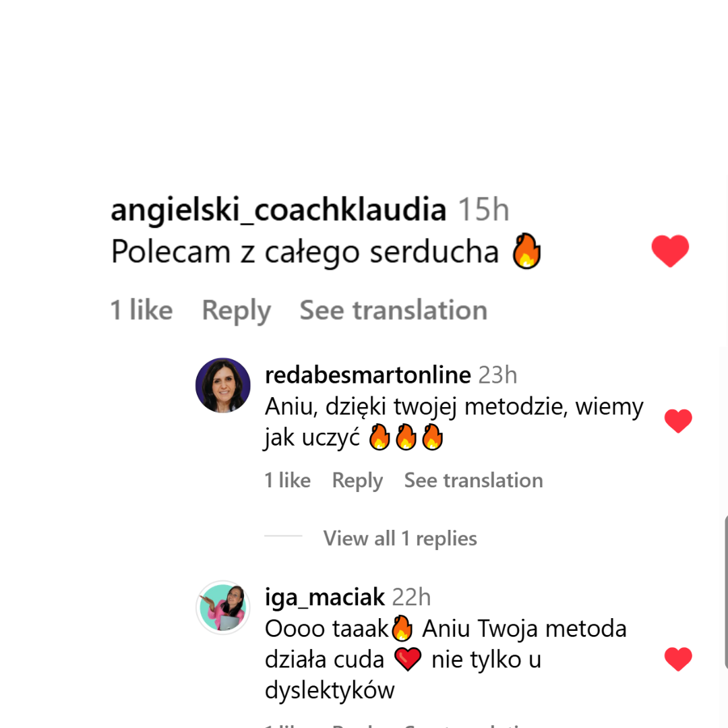
Task: Click the 23h timestamp on redabesmartonline's comment
Action: click(497, 375)
